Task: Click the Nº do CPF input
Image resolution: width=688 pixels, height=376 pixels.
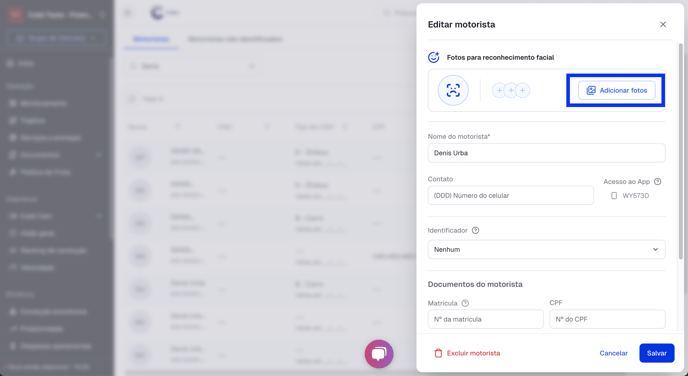Action: [607, 319]
